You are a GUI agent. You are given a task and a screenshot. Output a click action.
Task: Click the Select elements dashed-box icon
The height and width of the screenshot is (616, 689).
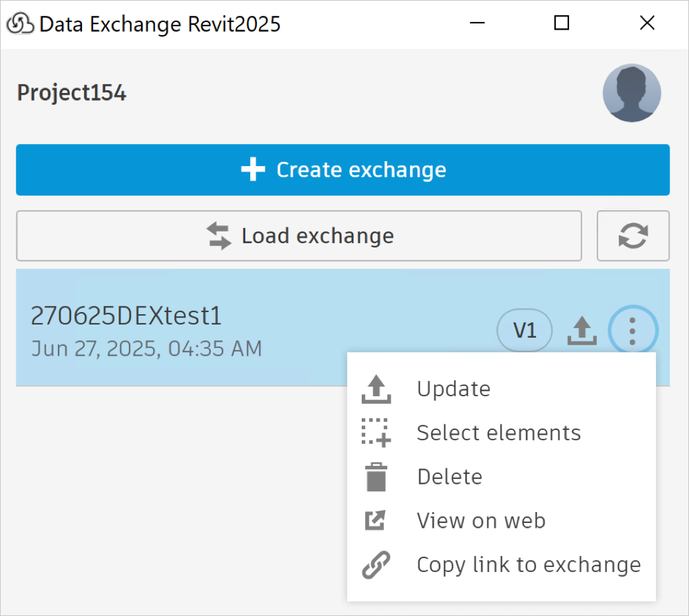[376, 433]
